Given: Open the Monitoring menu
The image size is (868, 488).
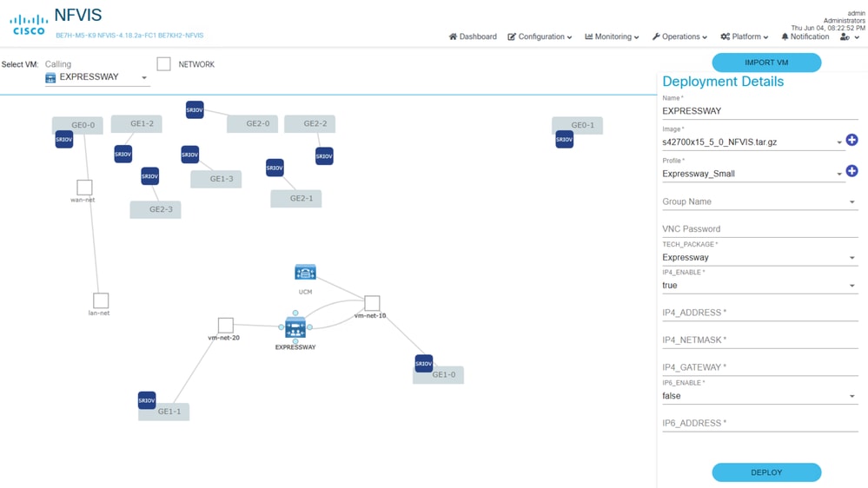Looking at the screenshot, I should 612,36.
